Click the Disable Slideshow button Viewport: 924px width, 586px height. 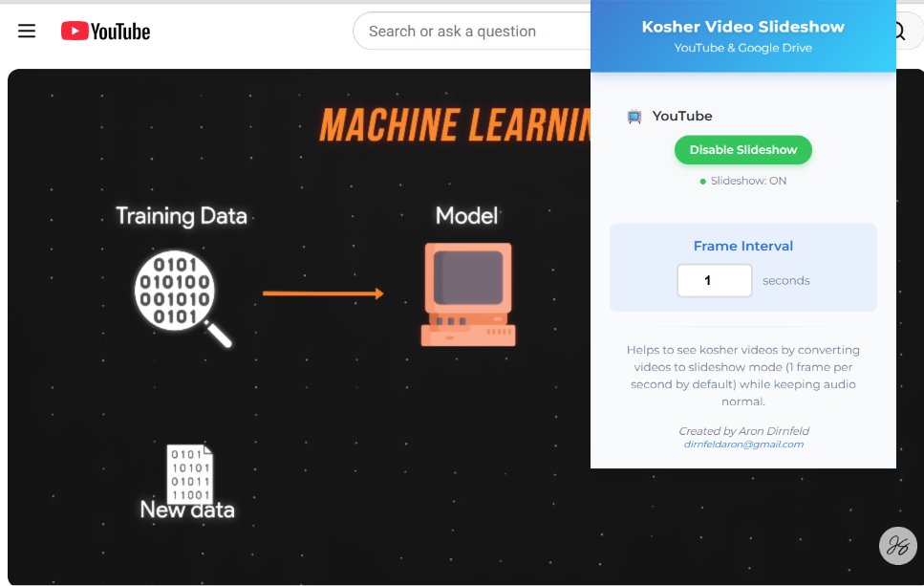(742, 150)
